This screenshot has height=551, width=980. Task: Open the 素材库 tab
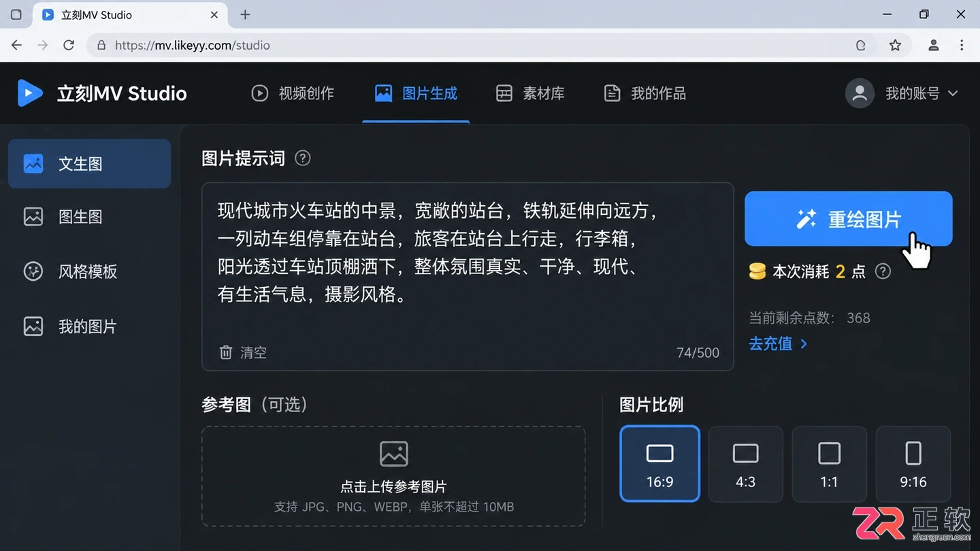click(x=530, y=93)
